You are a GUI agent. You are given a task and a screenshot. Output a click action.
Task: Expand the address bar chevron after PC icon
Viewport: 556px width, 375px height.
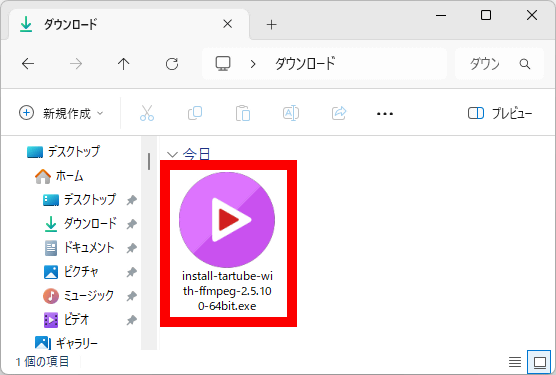tap(253, 64)
